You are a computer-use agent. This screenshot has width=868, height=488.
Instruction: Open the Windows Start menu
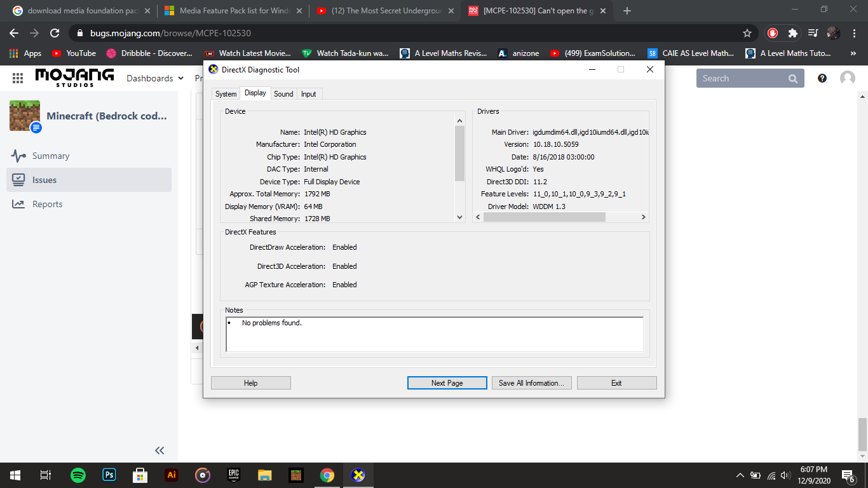[15, 475]
